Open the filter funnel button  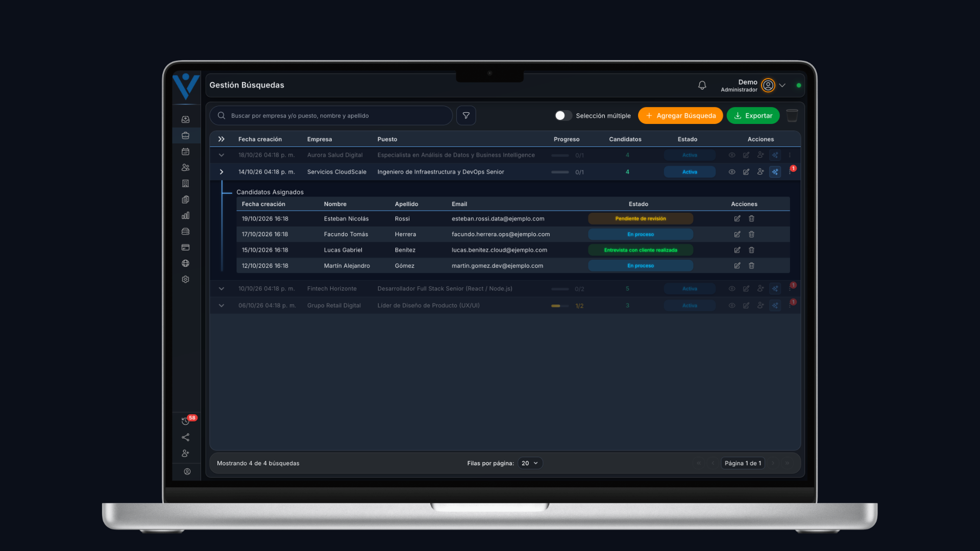466,116
